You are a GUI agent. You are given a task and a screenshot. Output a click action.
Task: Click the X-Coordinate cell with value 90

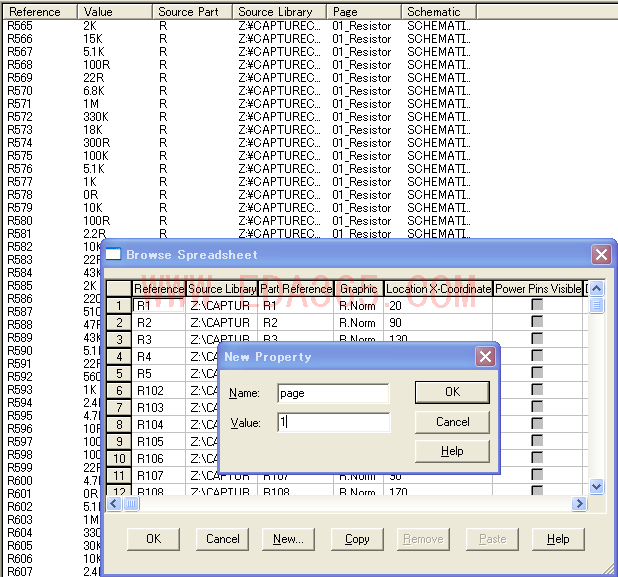(x=438, y=322)
